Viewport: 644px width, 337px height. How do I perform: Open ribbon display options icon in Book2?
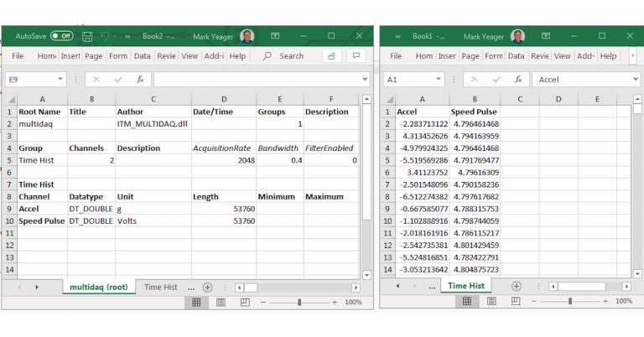(x=275, y=36)
